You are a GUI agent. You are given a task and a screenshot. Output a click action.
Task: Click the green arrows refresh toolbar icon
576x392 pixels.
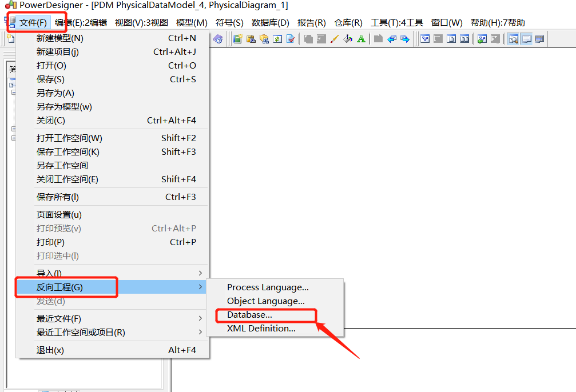point(277,38)
